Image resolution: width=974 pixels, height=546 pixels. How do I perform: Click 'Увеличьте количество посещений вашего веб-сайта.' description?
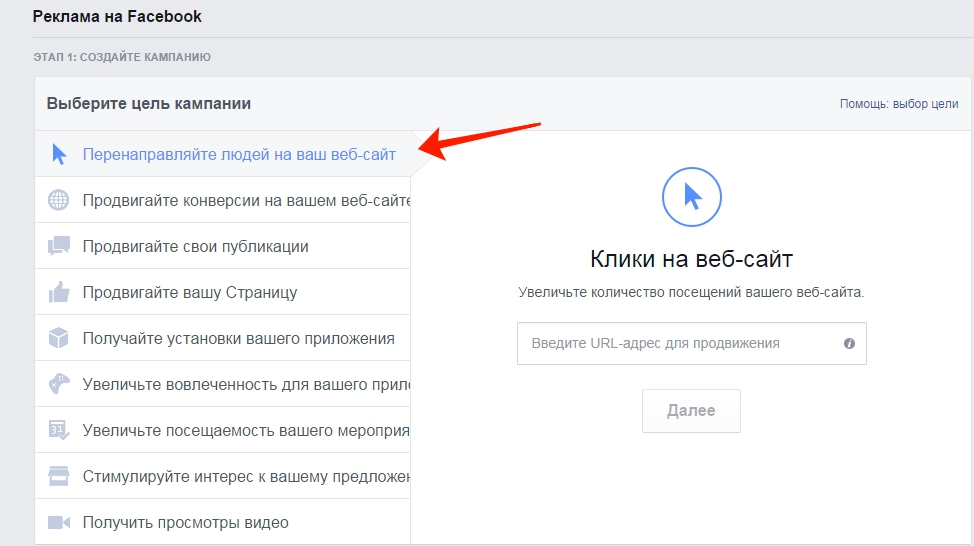(x=691, y=292)
